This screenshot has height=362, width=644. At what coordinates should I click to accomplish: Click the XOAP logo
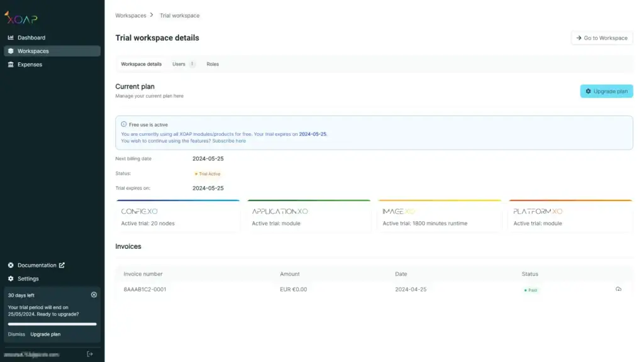[x=21, y=18]
